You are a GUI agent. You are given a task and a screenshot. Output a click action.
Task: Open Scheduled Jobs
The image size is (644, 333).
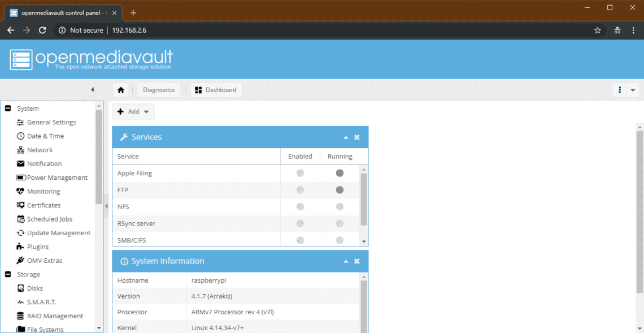coord(50,219)
